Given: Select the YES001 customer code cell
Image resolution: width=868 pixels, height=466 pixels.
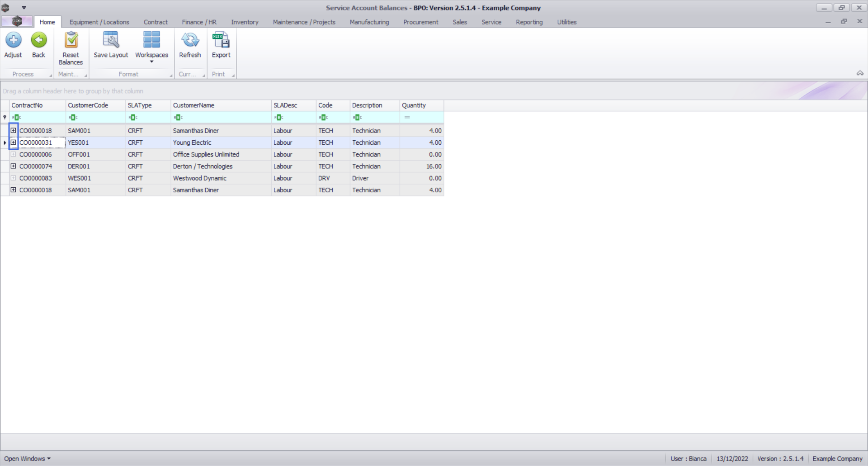Looking at the screenshot, I should click(x=95, y=143).
